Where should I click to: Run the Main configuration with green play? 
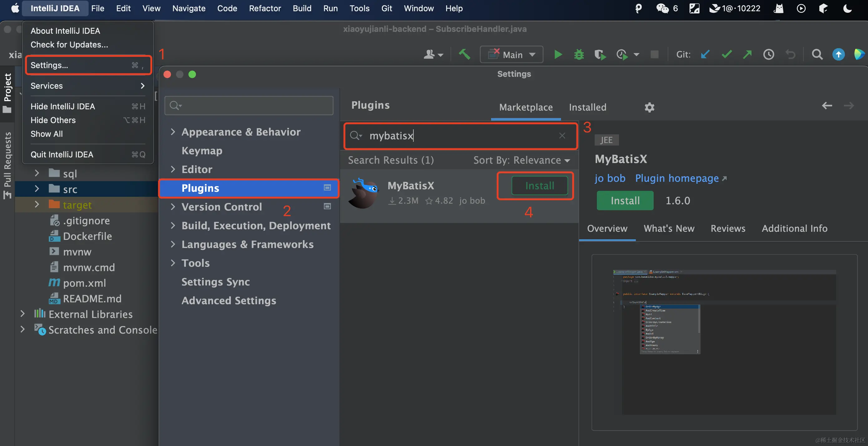tap(558, 54)
